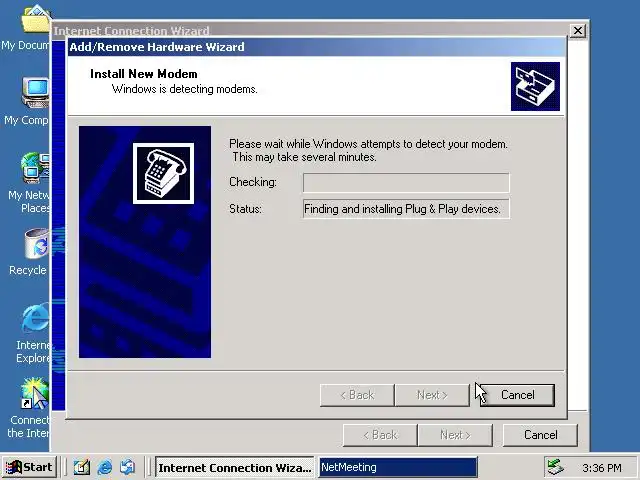The height and width of the screenshot is (480, 640).
Task: Switch to Internet Connection Wizard taskbar button
Action: pyautogui.click(x=234, y=467)
